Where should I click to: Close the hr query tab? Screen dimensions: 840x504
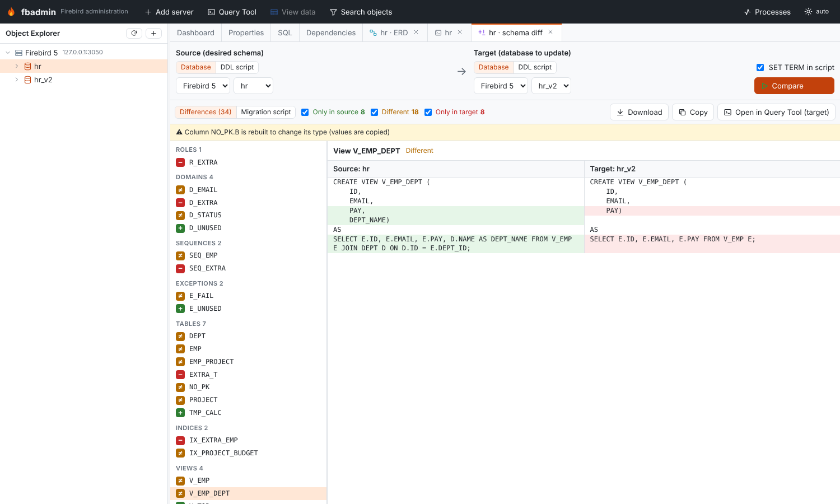coord(460,32)
